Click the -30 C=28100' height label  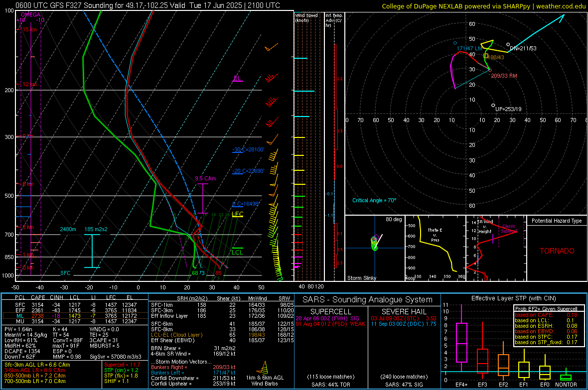[x=248, y=149]
